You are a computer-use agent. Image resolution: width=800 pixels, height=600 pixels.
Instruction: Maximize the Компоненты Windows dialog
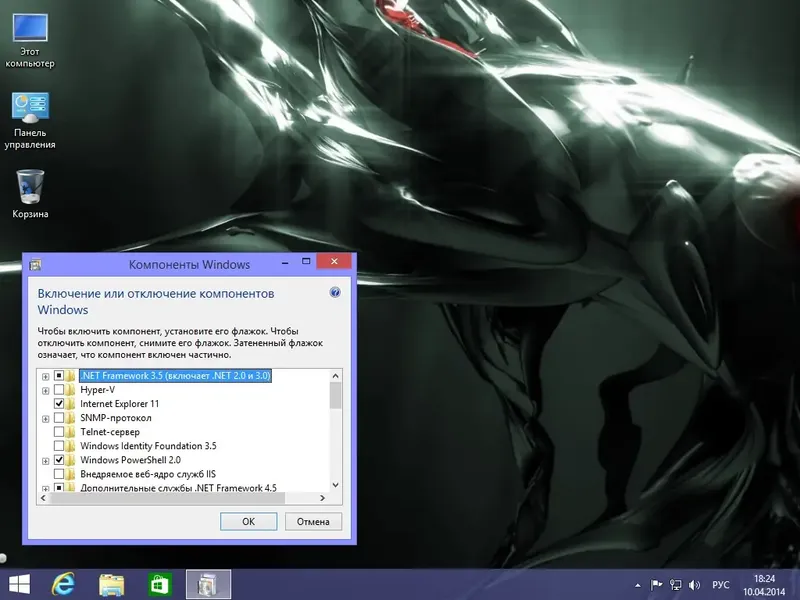pos(306,261)
